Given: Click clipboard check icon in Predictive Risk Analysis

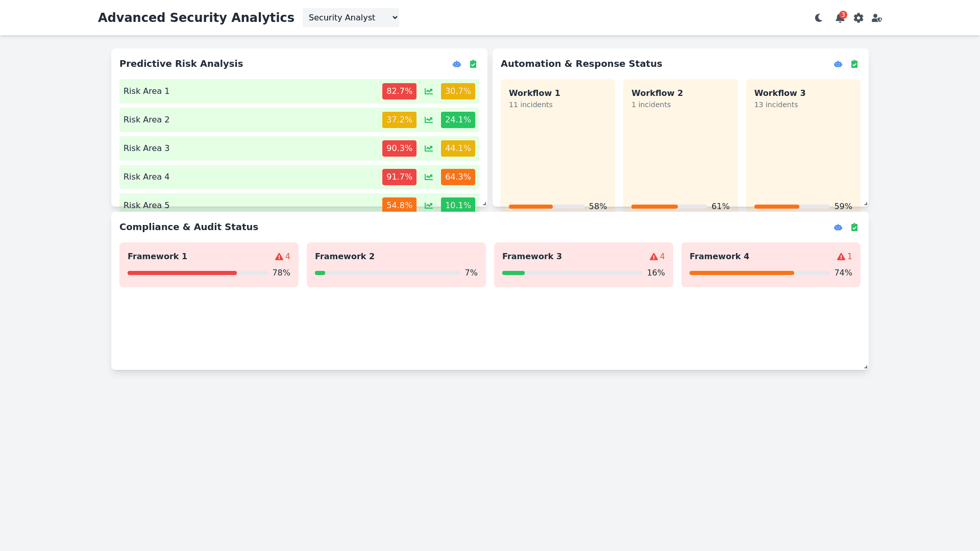Looking at the screenshot, I should 473,64.
